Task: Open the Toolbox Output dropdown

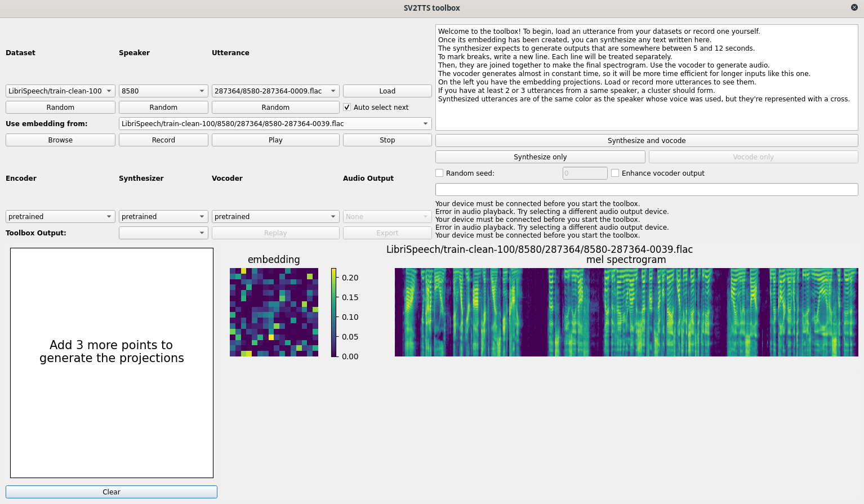Action: pyautogui.click(x=163, y=233)
